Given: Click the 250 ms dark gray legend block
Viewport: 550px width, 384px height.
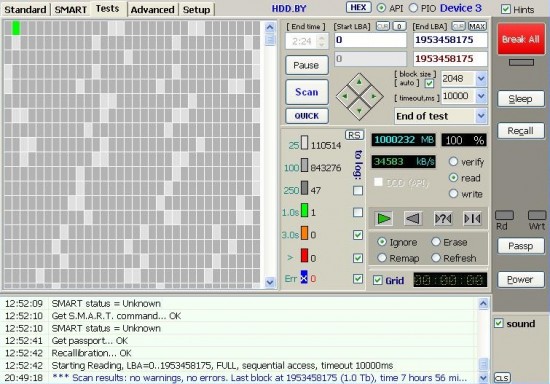Looking at the screenshot, I should pyautogui.click(x=304, y=188).
